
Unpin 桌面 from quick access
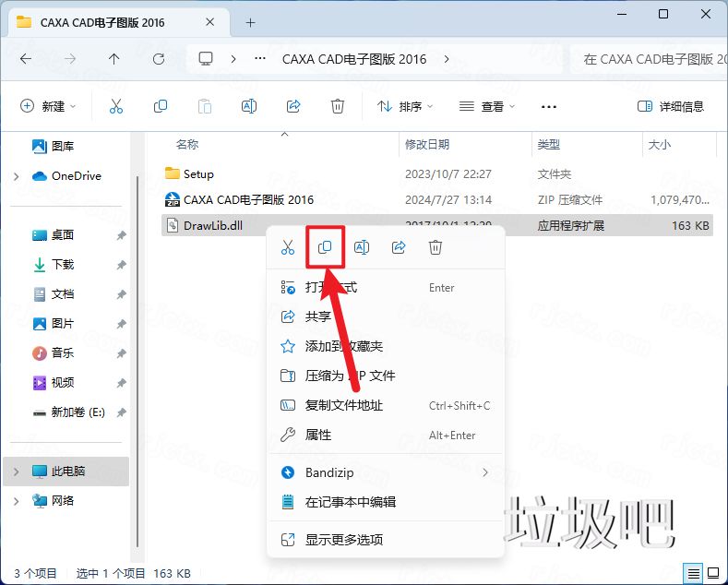tap(121, 235)
